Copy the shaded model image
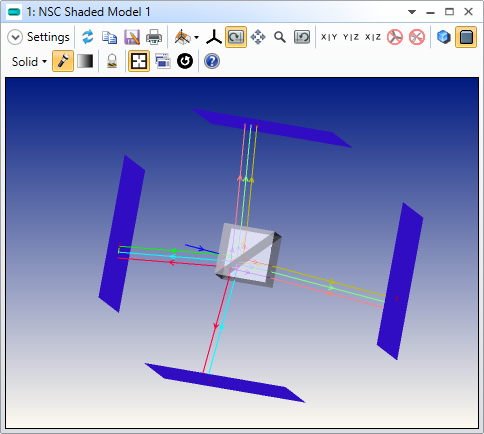Image resolution: width=484 pixels, height=434 pixels. pyautogui.click(x=109, y=37)
